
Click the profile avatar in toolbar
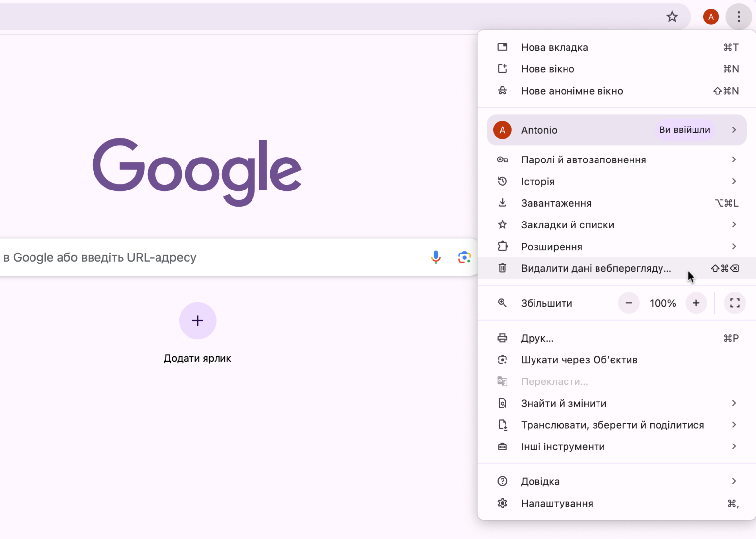tap(710, 17)
